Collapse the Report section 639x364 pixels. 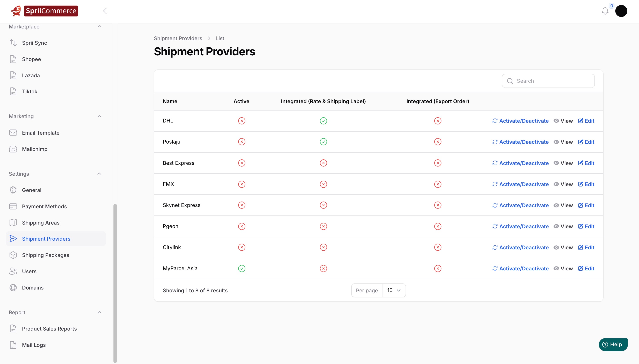99,312
